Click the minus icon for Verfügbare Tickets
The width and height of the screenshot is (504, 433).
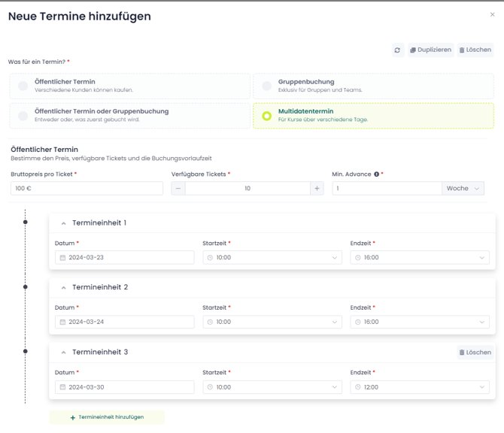point(178,189)
